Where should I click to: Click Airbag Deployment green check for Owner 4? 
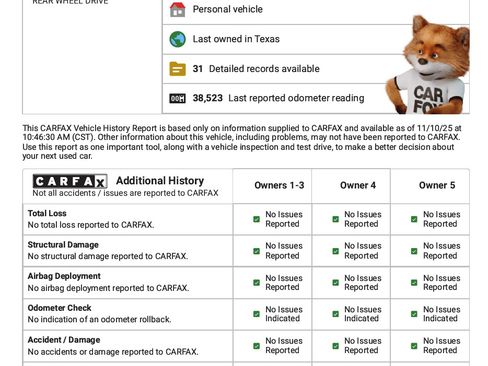coord(336,283)
